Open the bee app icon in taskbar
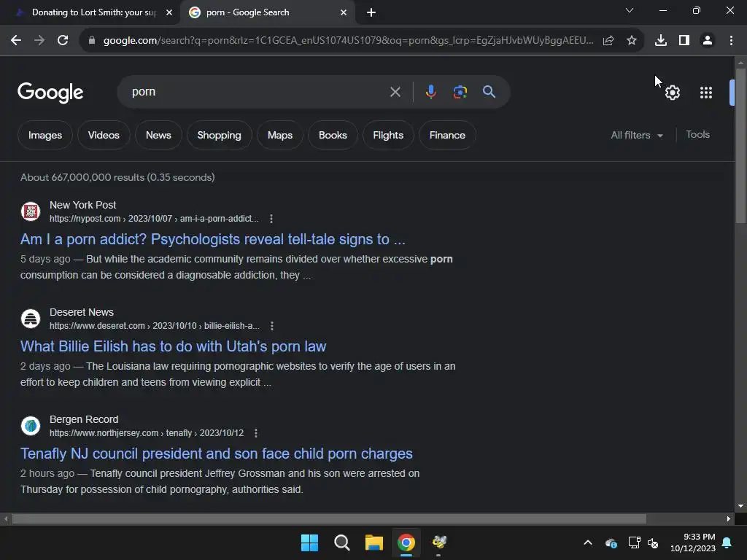This screenshot has width=747, height=560. coord(438,542)
